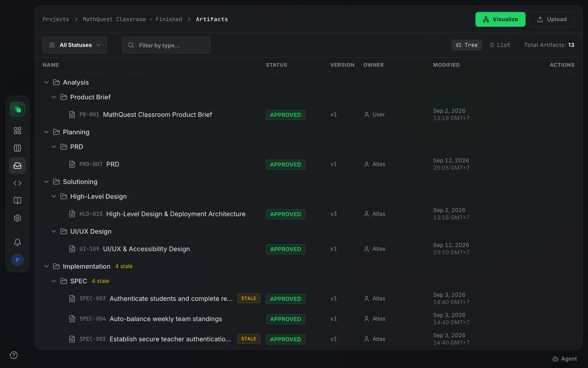
Task: Open the Agent panel button
Action: click(x=565, y=359)
